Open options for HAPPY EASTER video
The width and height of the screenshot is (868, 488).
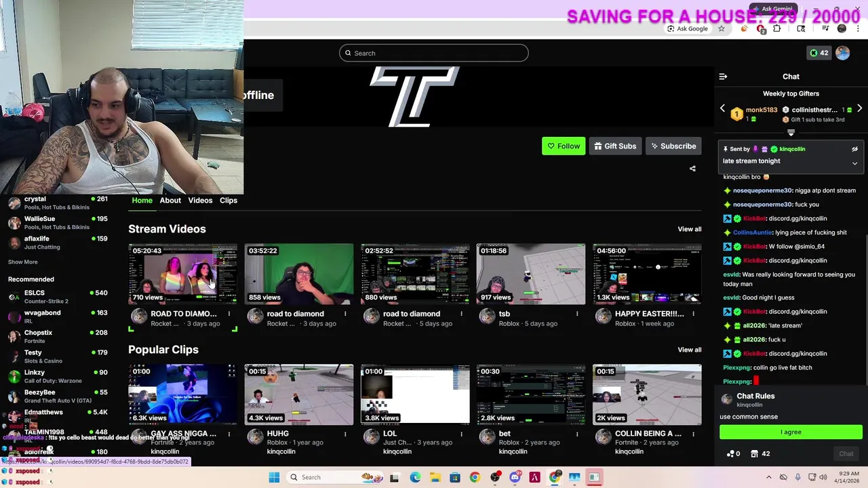693,314
